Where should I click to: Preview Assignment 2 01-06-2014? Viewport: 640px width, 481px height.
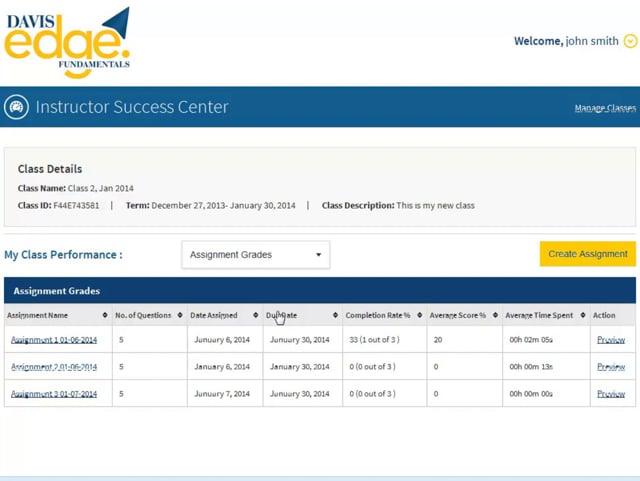coord(611,367)
